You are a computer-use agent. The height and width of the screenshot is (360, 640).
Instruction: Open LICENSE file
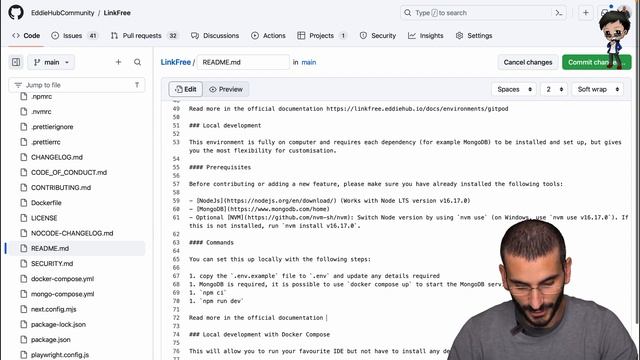(x=44, y=218)
